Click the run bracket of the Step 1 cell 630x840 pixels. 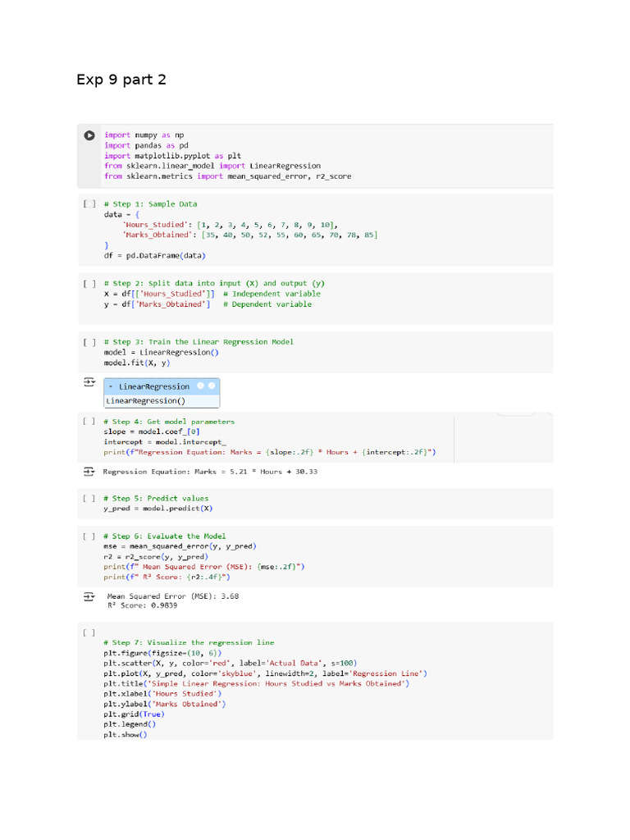89,204
